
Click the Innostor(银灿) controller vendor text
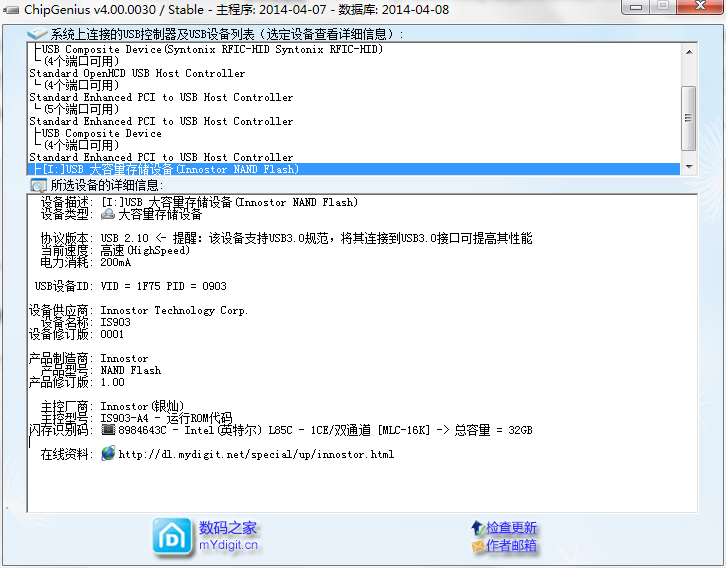tap(142, 406)
